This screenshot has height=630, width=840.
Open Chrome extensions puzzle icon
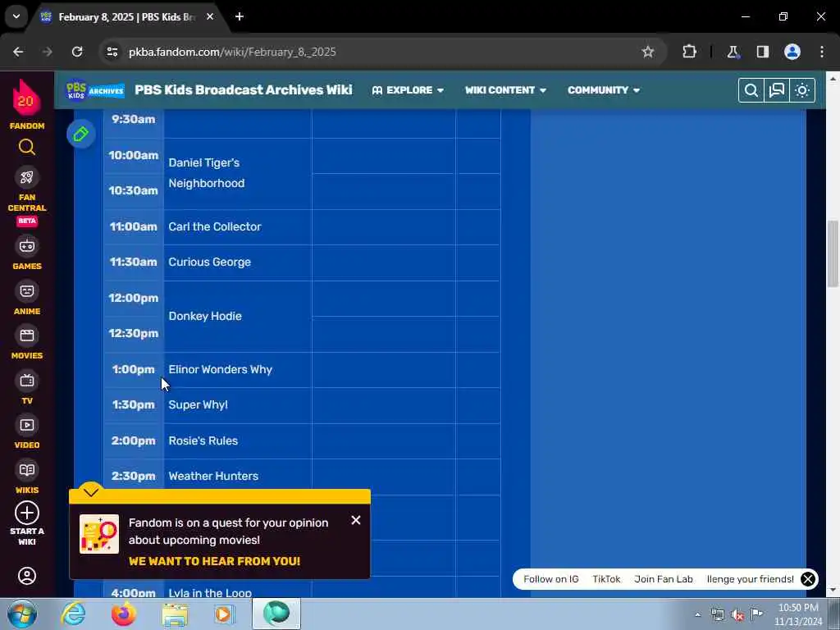(689, 52)
